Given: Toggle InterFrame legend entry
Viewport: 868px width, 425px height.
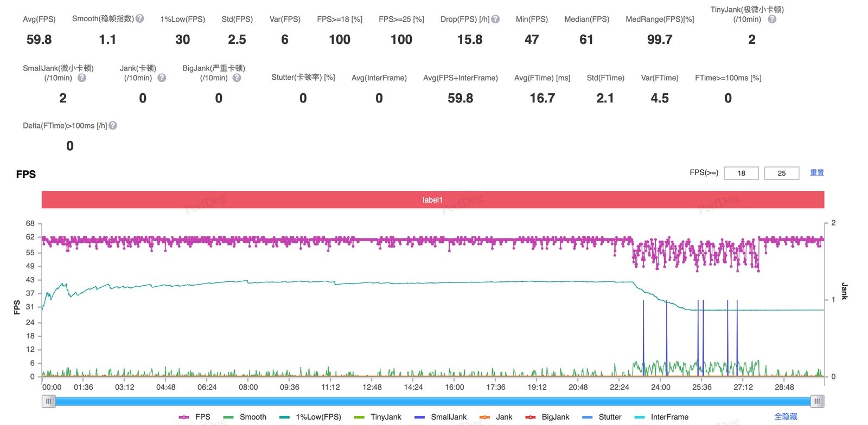Looking at the screenshot, I should [661, 417].
